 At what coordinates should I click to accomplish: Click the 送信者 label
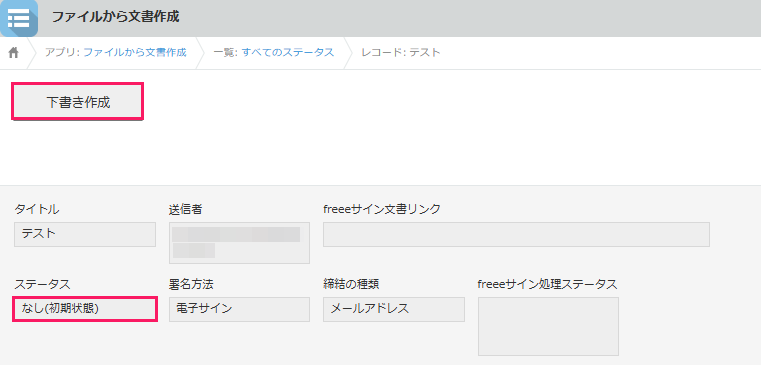click(x=185, y=209)
